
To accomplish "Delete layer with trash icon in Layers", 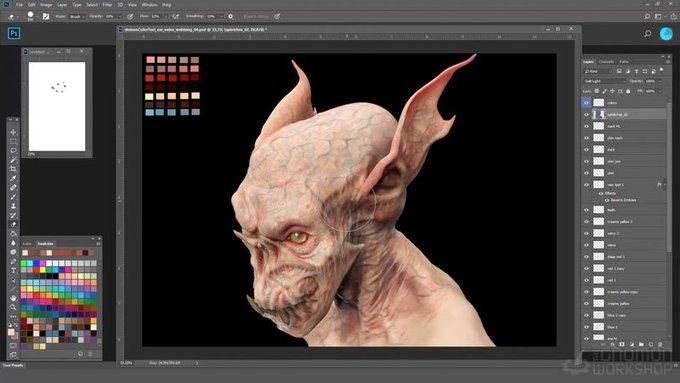I will point(660,344).
